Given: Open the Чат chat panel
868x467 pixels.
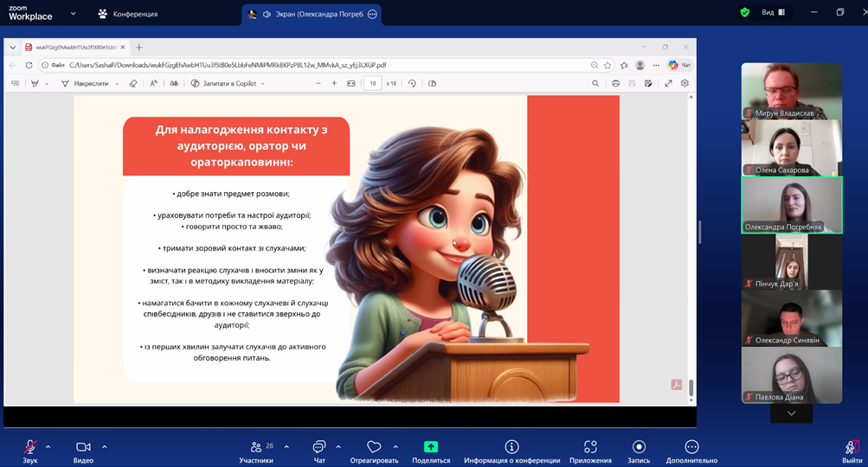Looking at the screenshot, I should pyautogui.click(x=318, y=448).
